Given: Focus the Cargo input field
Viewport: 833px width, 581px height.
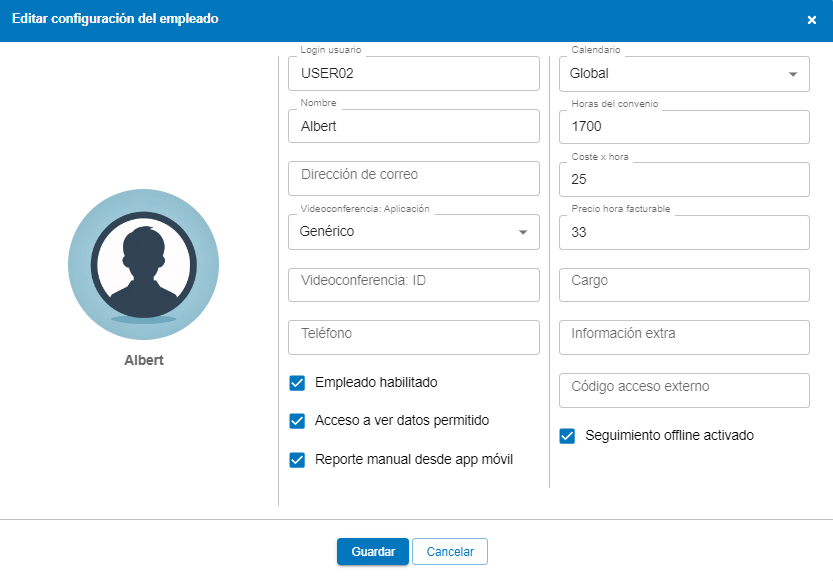Looking at the screenshot, I should pyautogui.click(x=684, y=285).
